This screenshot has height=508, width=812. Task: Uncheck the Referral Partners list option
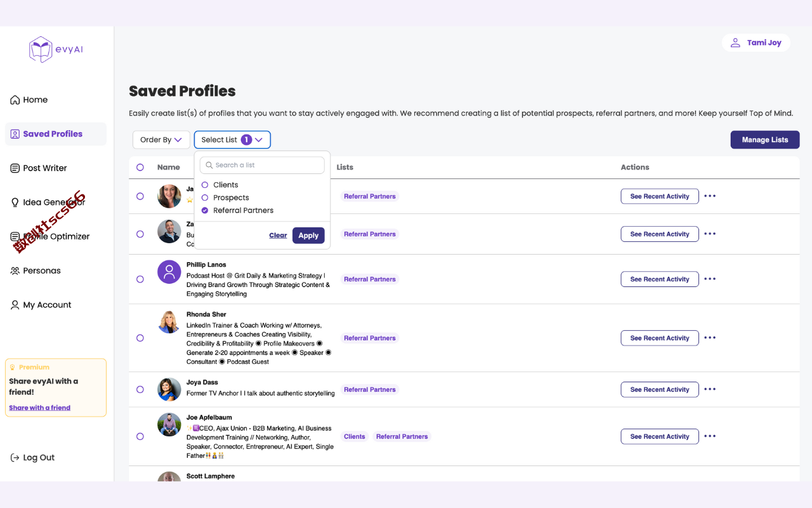(x=205, y=210)
